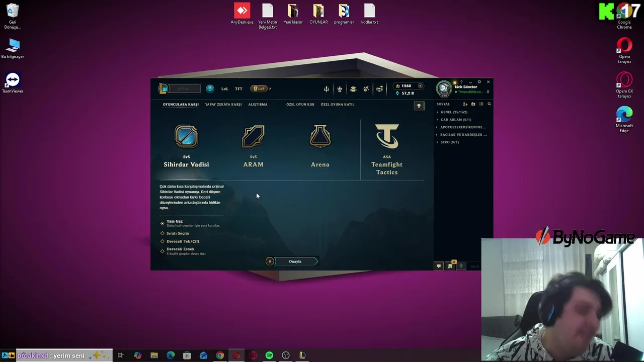Select the Sihirdar Vadisi map icon
This screenshot has height=362, width=644.
(x=186, y=137)
